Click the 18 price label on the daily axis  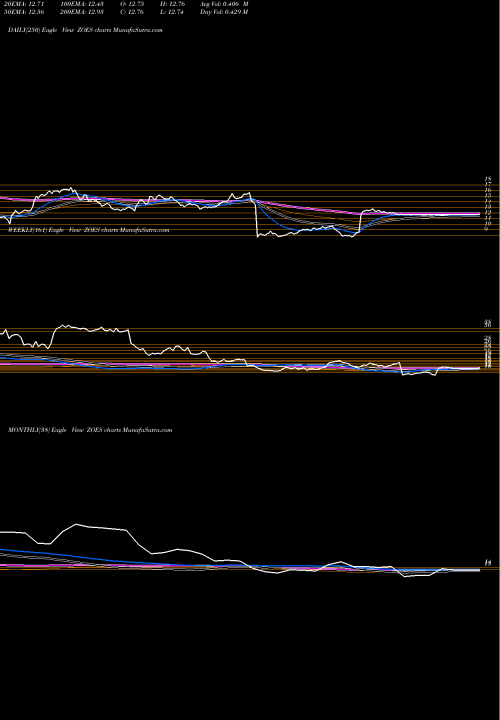coord(488,179)
